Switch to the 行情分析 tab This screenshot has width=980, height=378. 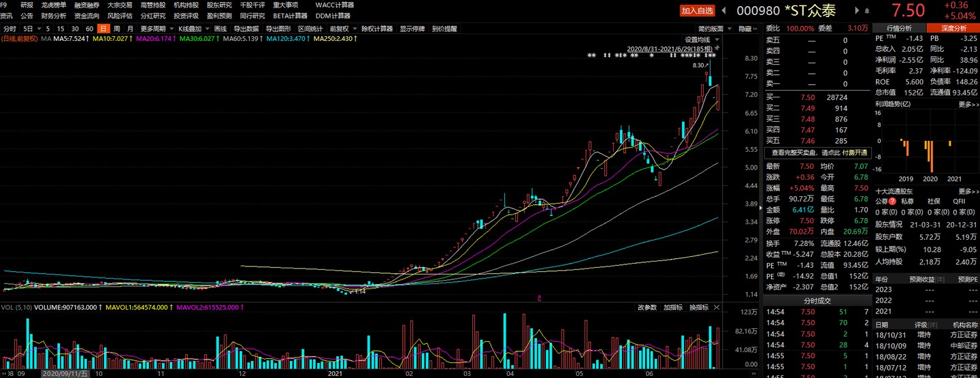pyautogui.click(x=898, y=28)
